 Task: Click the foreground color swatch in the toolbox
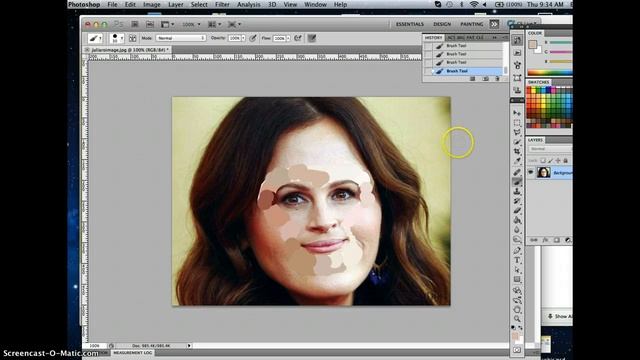pyautogui.click(x=515, y=336)
